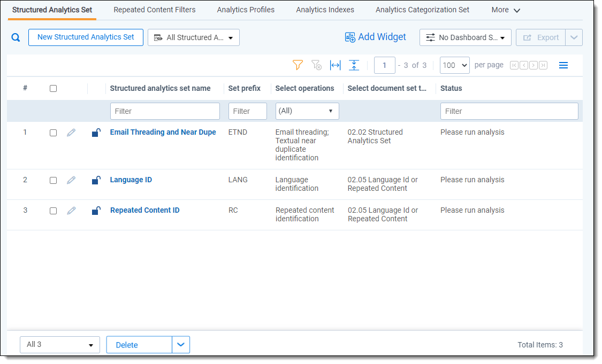Click the clear all filters icon

pyautogui.click(x=316, y=65)
